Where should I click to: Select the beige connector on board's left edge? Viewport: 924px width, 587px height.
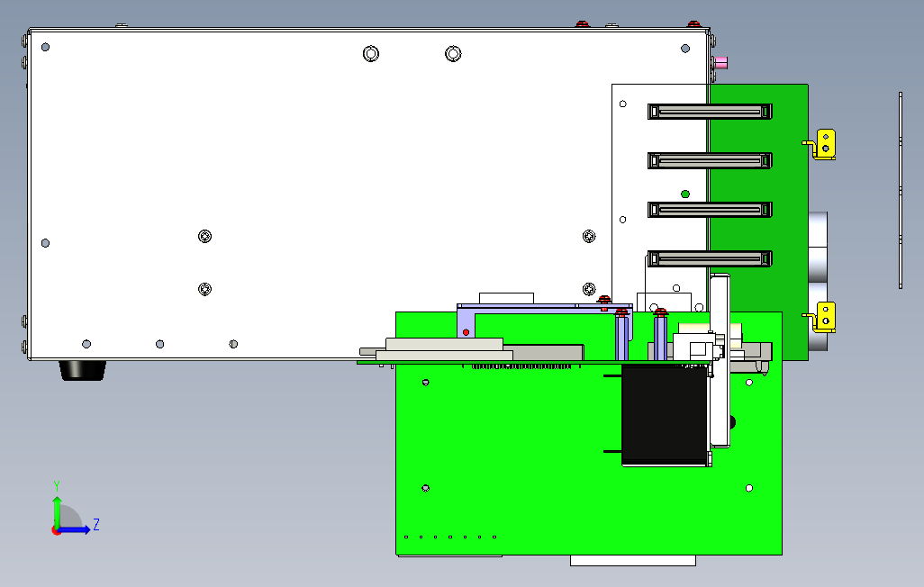(444, 349)
